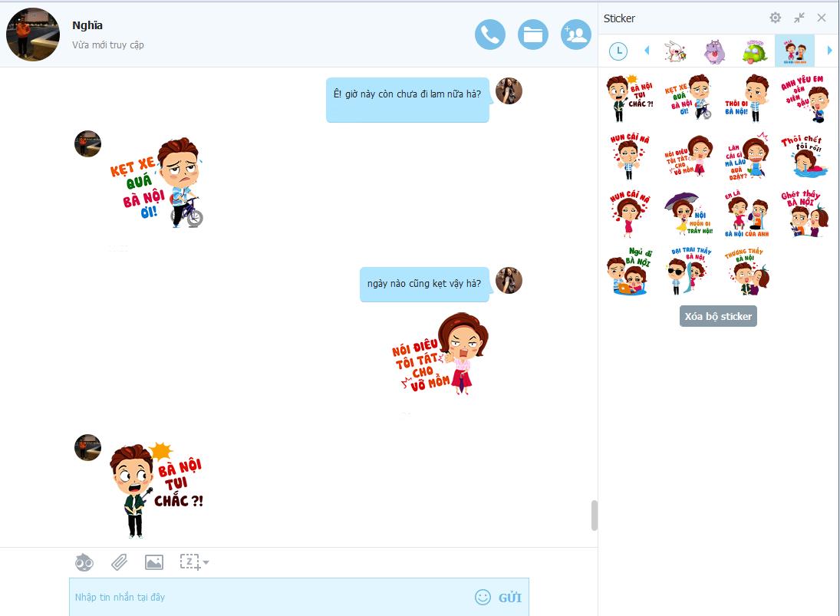Viewport: 840px width, 616px height.
Task: Attach a file with the paperclip icon
Action: (x=119, y=563)
